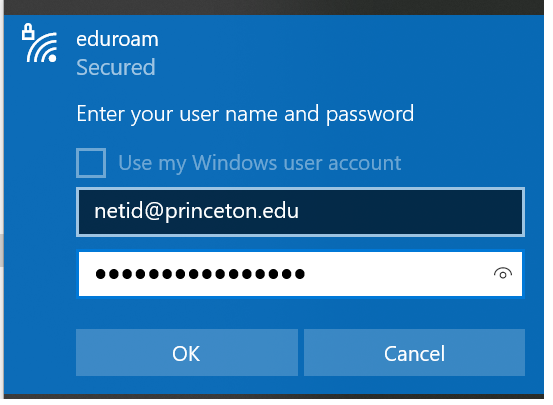Focus the masked password field

[x=300, y=274]
